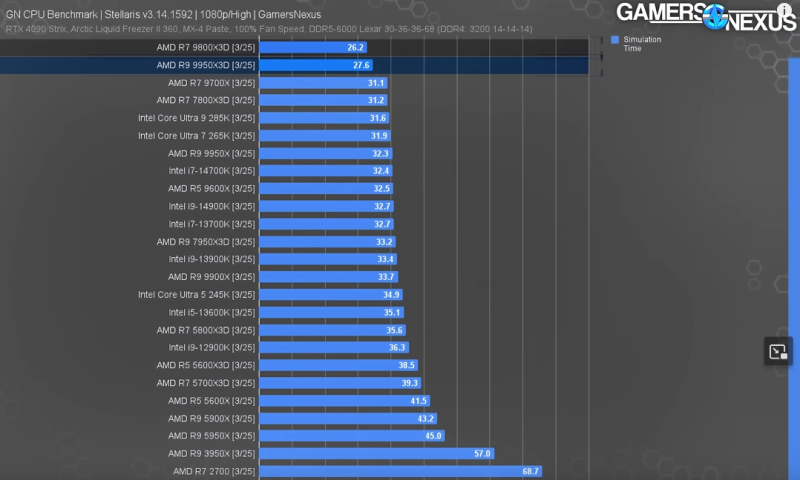Open the video info card icon
This screenshot has width=800, height=480.
[784, 10]
